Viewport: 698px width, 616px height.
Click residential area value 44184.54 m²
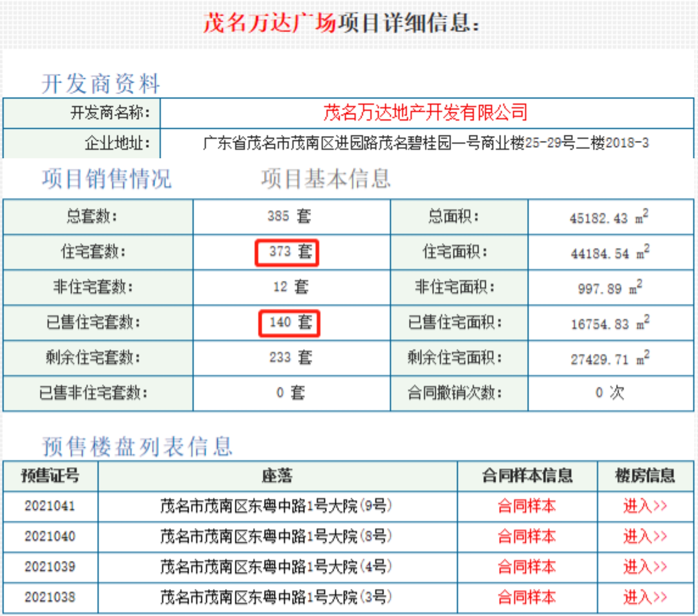click(x=609, y=252)
